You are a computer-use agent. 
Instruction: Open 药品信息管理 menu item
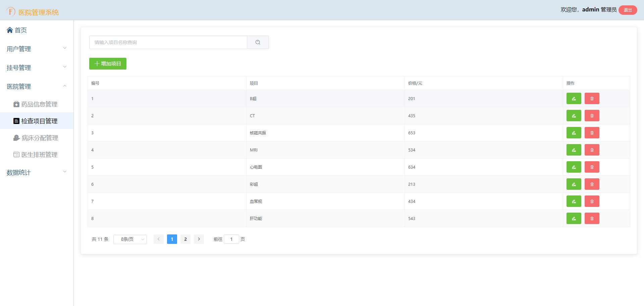[x=37, y=104]
